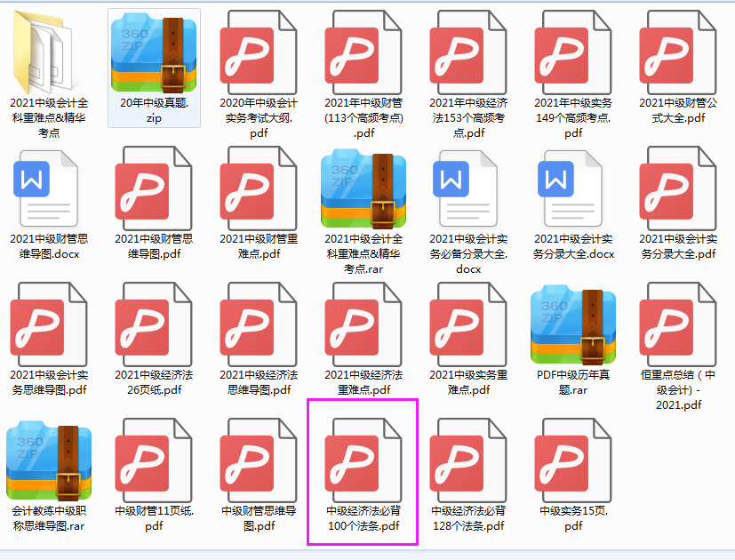Select 2021年中级财管(113个高频考点).pdf icon
The width and height of the screenshot is (735, 560).
(x=364, y=52)
